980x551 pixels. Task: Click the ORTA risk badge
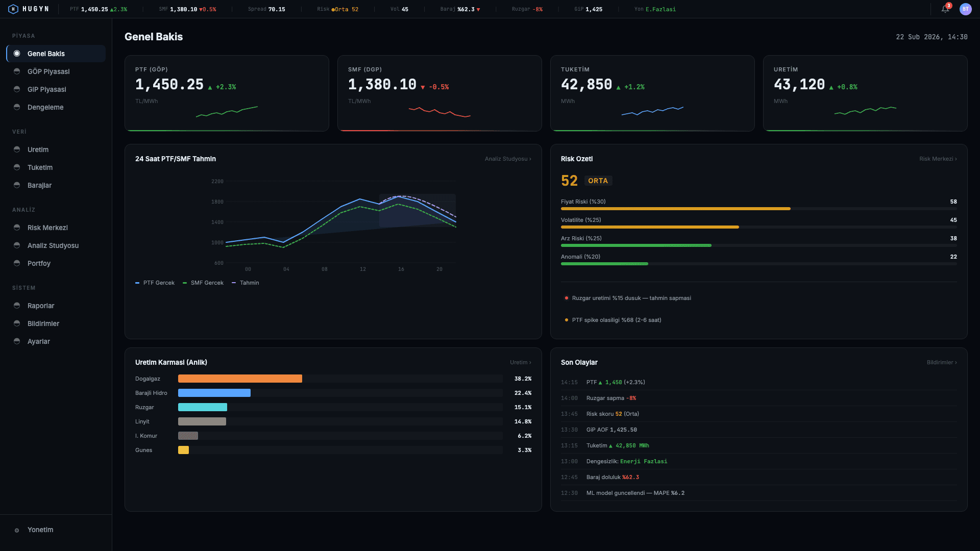pyautogui.click(x=598, y=181)
